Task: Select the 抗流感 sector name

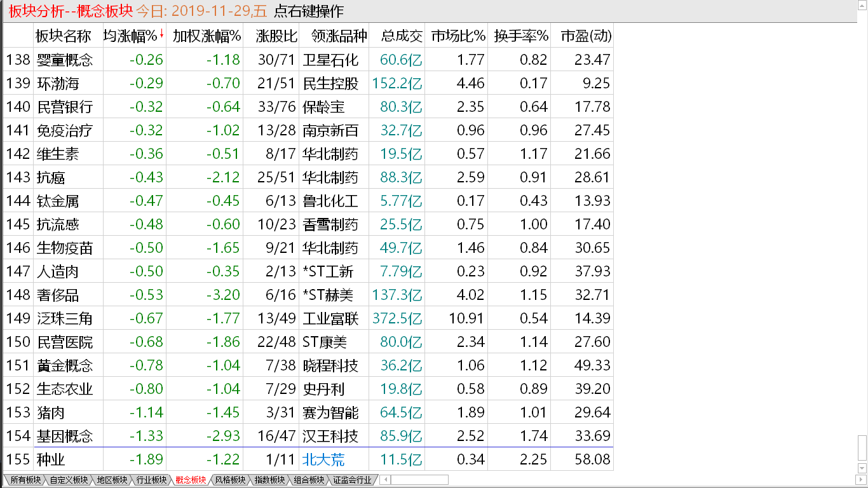Action: coord(58,224)
